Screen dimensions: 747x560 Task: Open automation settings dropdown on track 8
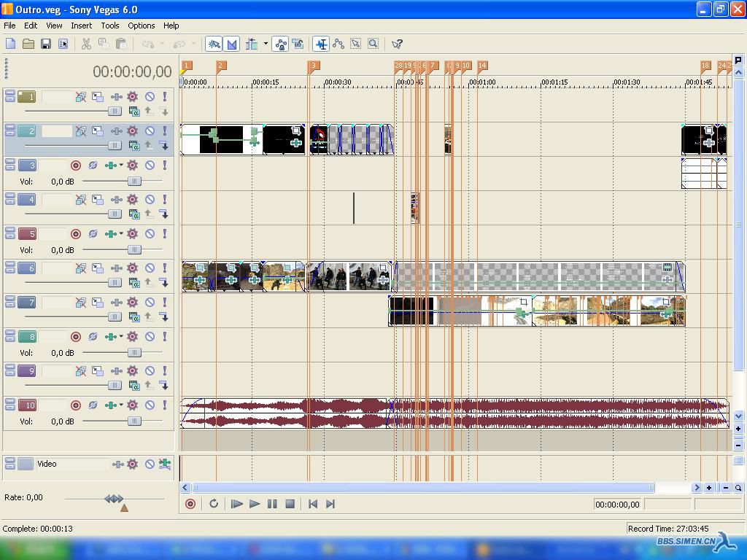[122, 337]
